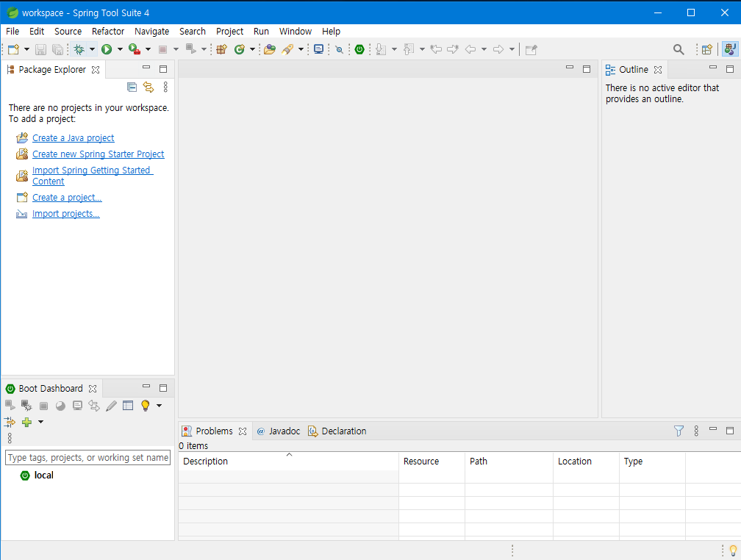Expand the Coverage configurations dropdown arrow
741x560 pixels.
pos(148,49)
